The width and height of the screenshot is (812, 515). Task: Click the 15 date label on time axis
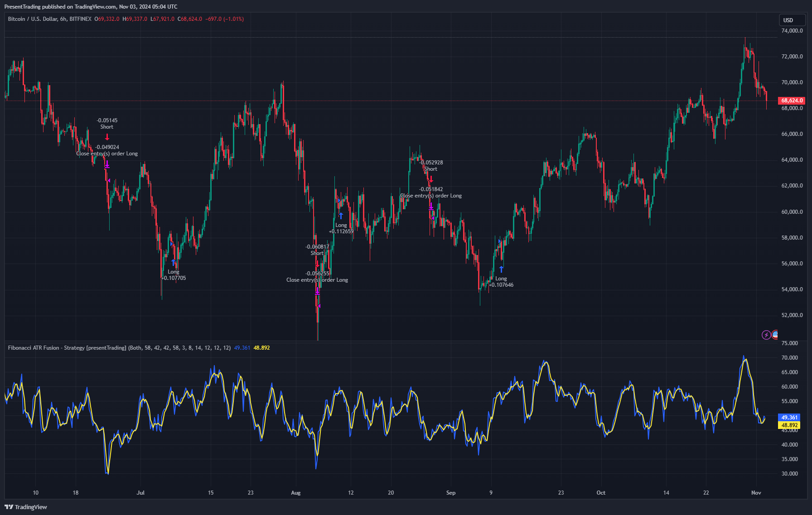coord(211,493)
